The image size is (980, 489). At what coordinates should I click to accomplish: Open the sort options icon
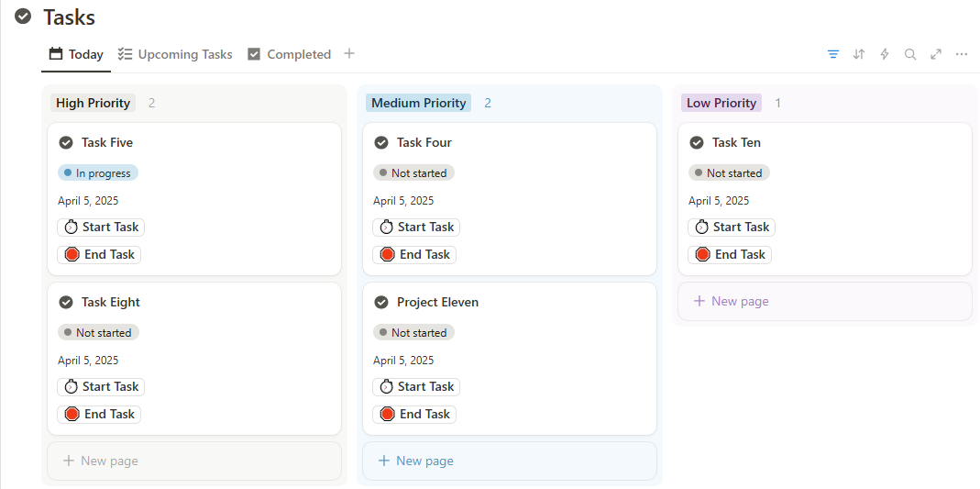pyautogui.click(x=859, y=54)
